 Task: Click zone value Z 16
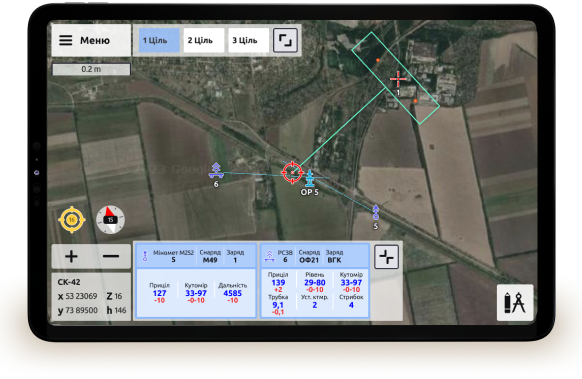pos(114,296)
